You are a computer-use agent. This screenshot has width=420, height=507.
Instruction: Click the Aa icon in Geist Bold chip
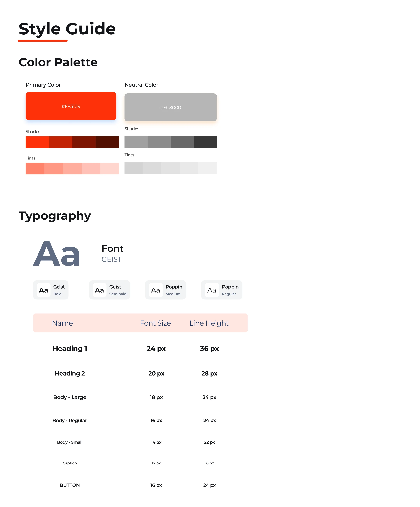pos(43,290)
